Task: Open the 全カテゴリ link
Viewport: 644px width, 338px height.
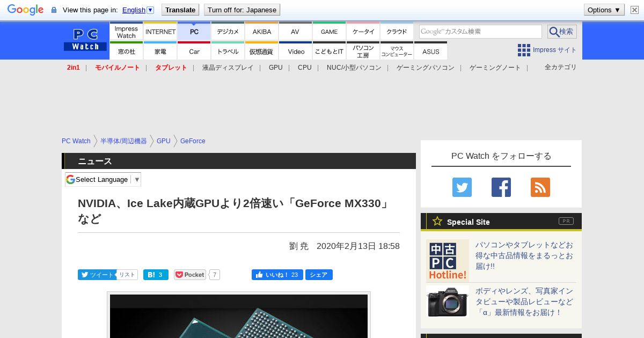Action: pyautogui.click(x=561, y=67)
